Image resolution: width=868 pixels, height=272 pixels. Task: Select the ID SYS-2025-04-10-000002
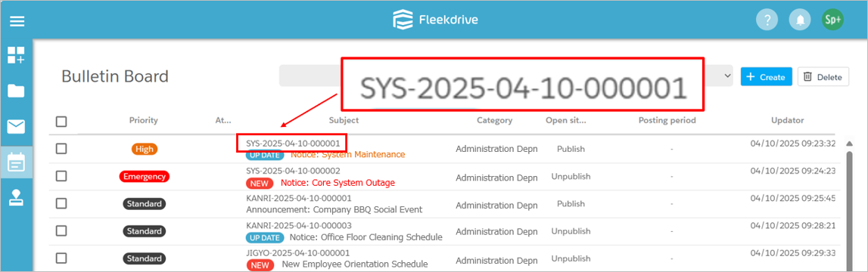click(x=294, y=171)
